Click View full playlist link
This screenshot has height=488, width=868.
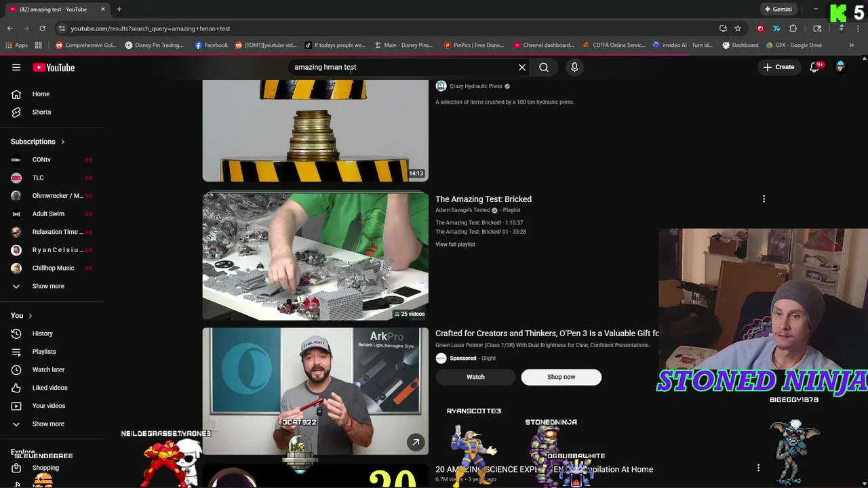pos(455,244)
